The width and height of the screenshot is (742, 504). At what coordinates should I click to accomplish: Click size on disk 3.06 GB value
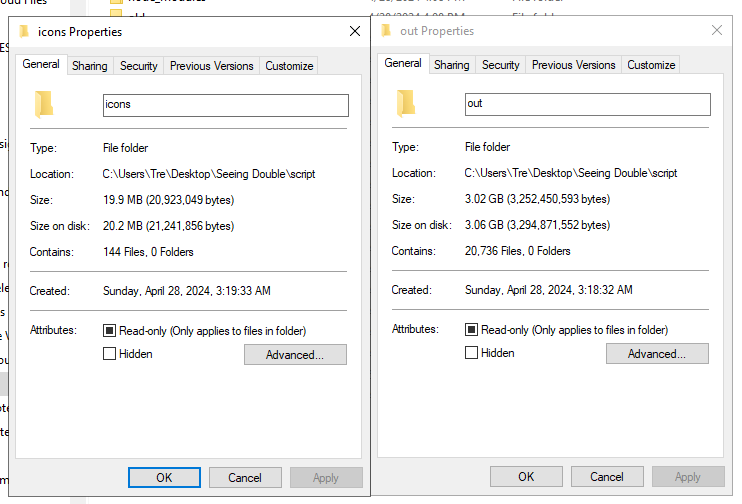click(x=538, y=225)
